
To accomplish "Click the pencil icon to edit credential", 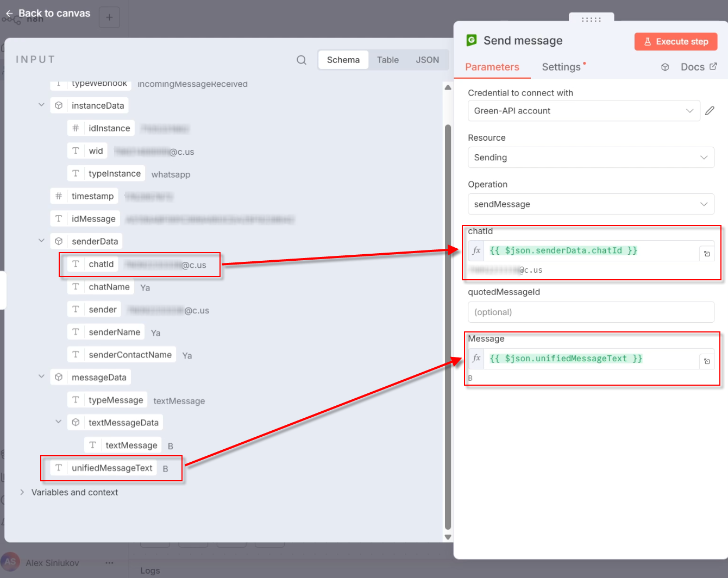I will pos(710,111).
